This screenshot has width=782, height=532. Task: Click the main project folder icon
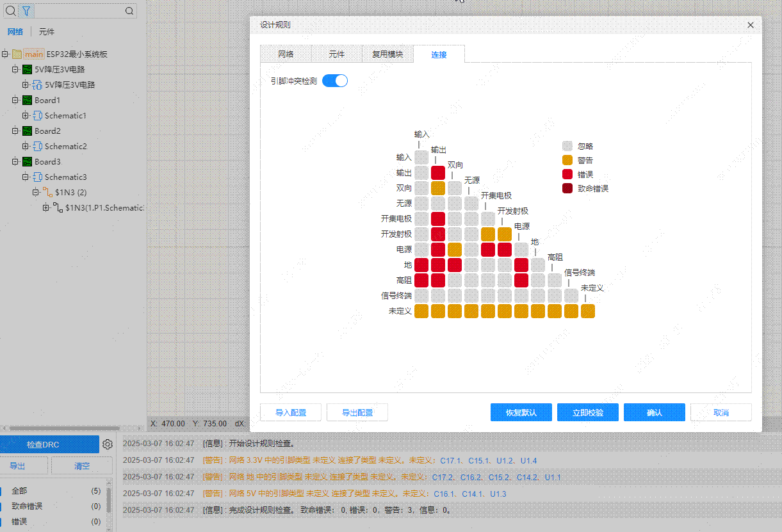[17, 54]
